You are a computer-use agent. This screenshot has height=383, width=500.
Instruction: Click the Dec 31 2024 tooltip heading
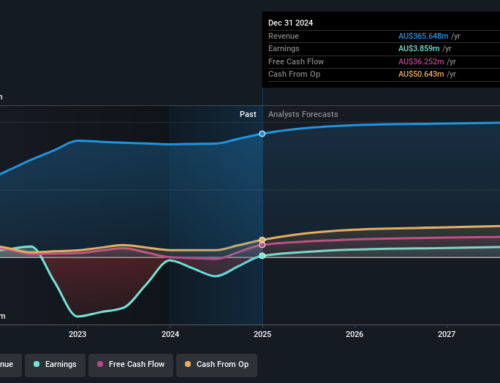tap(291, 23)
